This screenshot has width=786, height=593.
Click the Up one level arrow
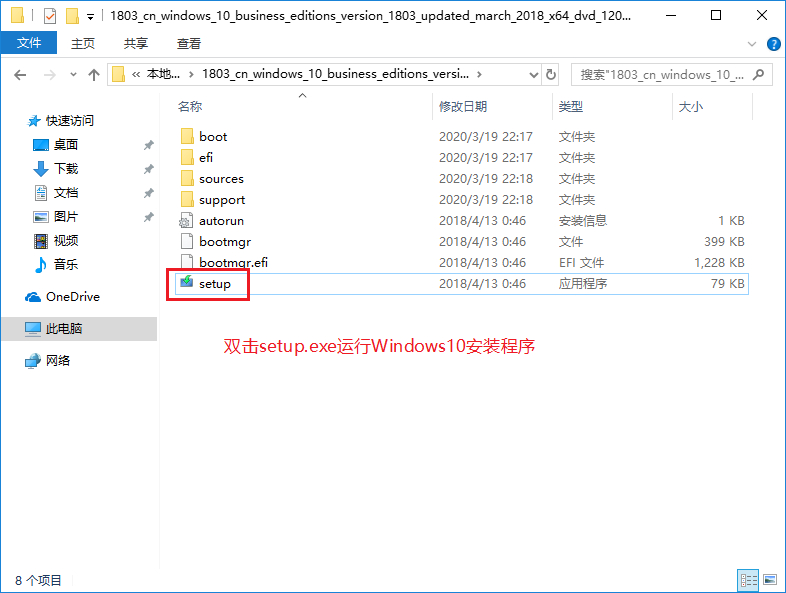pos(94,75)
